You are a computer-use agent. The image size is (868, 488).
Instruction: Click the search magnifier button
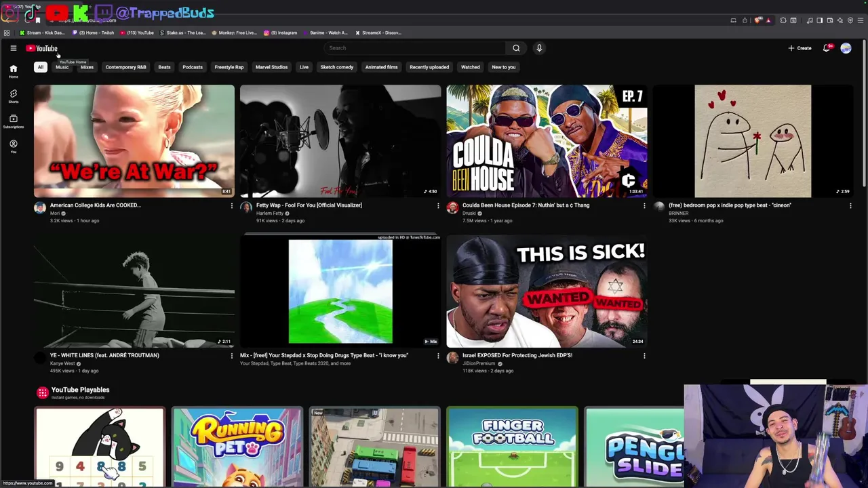point(516,48)
